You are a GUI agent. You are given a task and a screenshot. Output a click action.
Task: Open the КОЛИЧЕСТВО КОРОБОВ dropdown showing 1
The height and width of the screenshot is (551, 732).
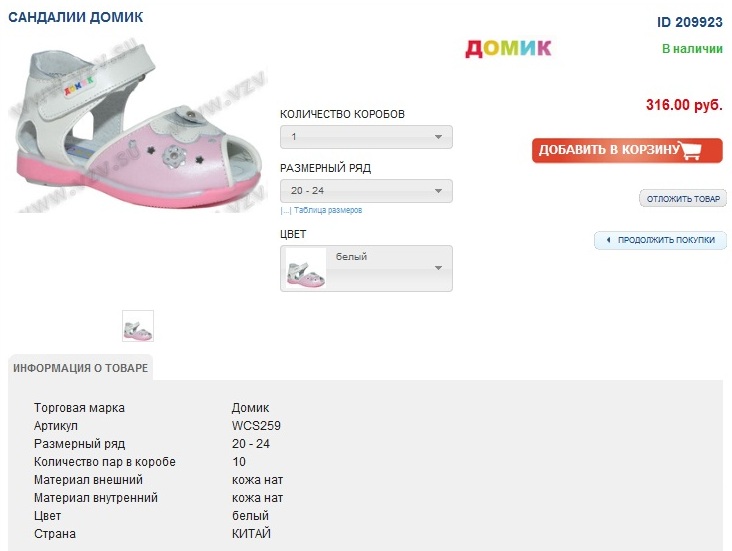pos(366,137)
